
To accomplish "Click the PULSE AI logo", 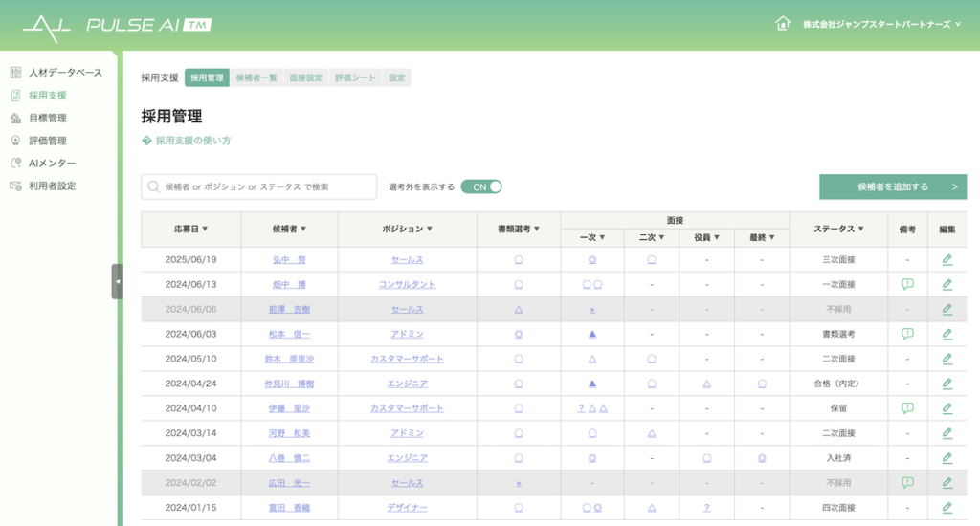I will pos(117,25).
